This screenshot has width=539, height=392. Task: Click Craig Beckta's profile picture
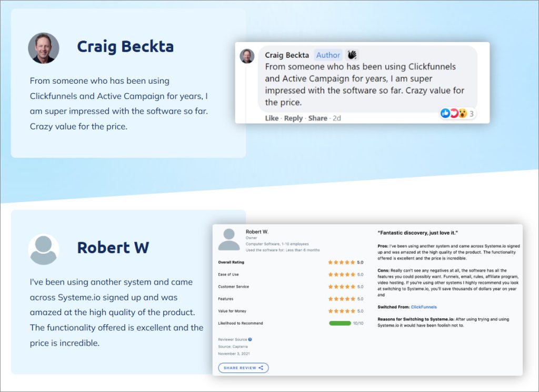(44, 48)
